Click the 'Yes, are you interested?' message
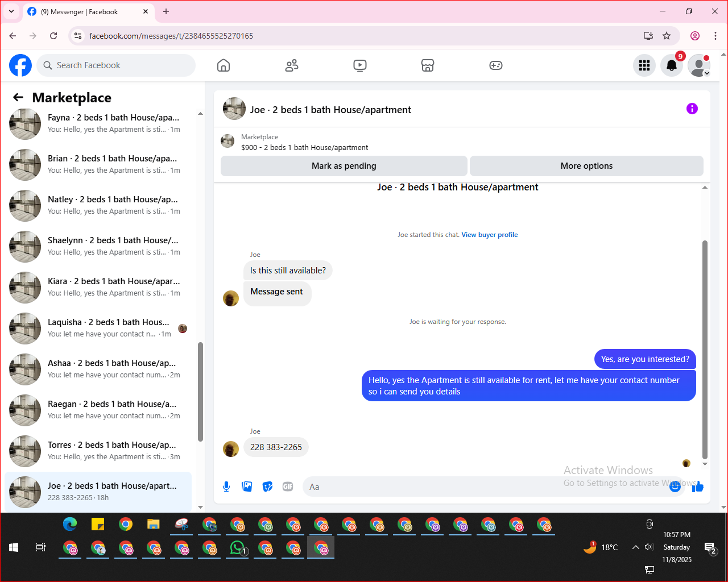The width and height of the screenshot is (728, 582). tap(645, 359)
